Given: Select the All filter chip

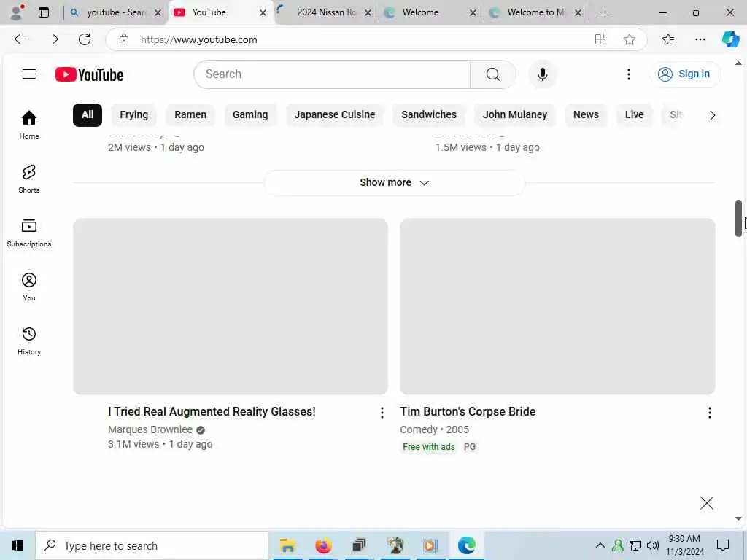Looking at the screenshot, I should 88,114.
